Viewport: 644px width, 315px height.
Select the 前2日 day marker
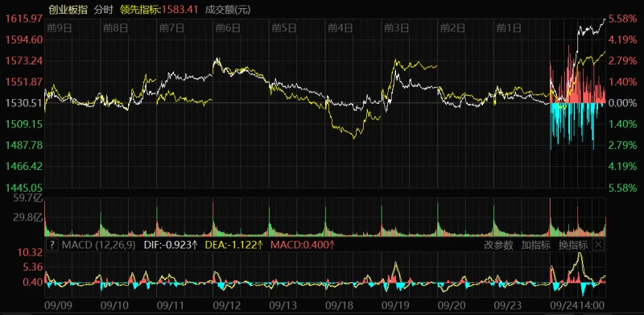452,28
